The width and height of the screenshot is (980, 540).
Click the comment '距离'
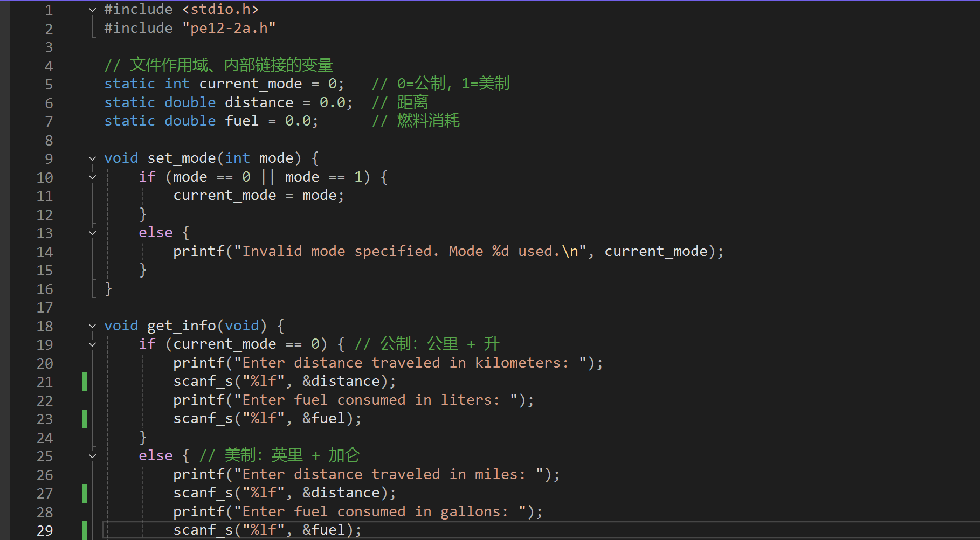tap(412, 102)
